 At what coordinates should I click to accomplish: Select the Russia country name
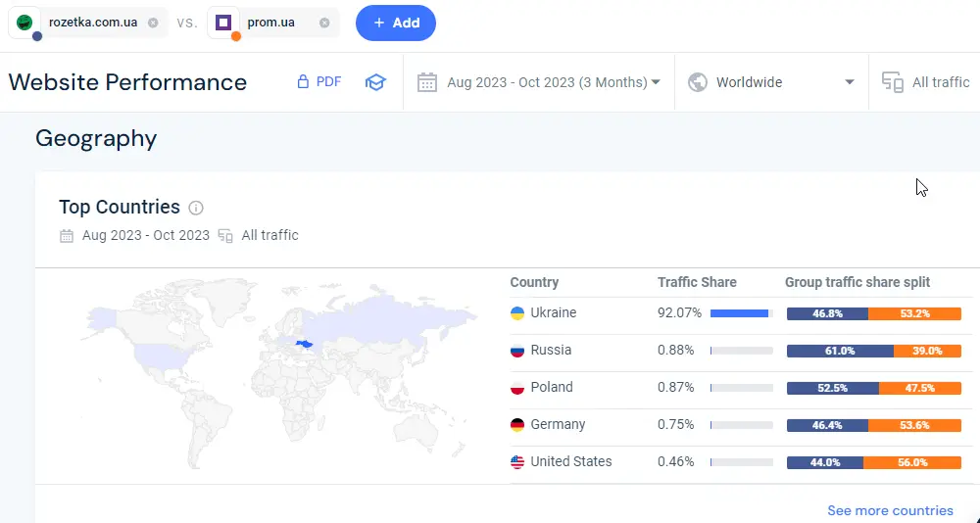coord(551,350)
